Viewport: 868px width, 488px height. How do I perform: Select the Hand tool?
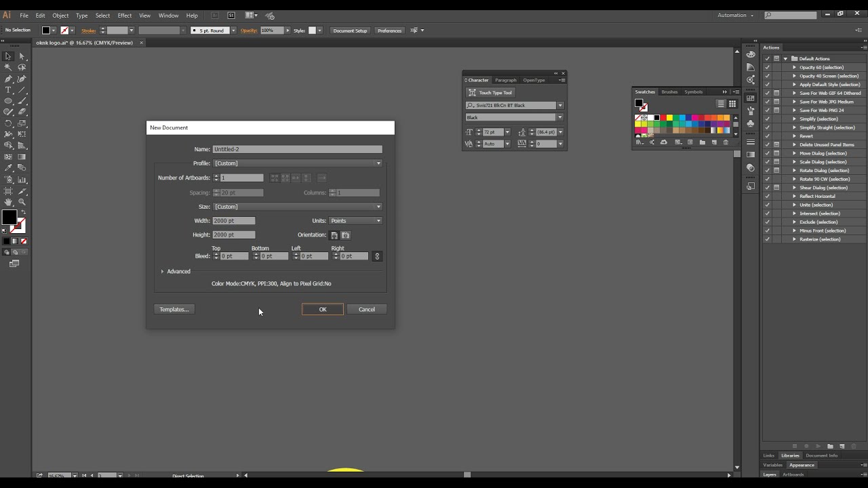click(8, 202)
